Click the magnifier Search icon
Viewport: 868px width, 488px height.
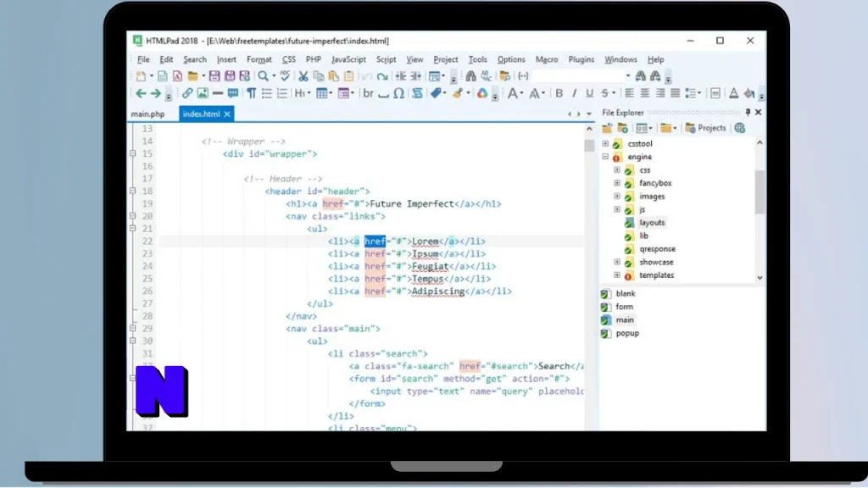click(x=263, y=76)
